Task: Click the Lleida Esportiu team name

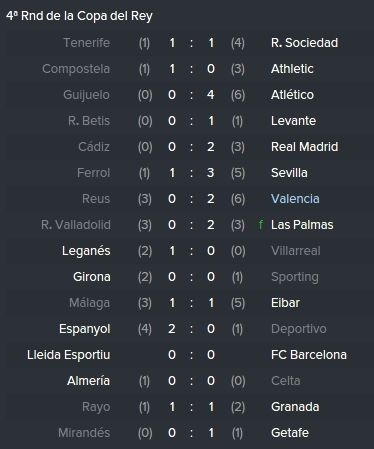Action: coord(69,355)
